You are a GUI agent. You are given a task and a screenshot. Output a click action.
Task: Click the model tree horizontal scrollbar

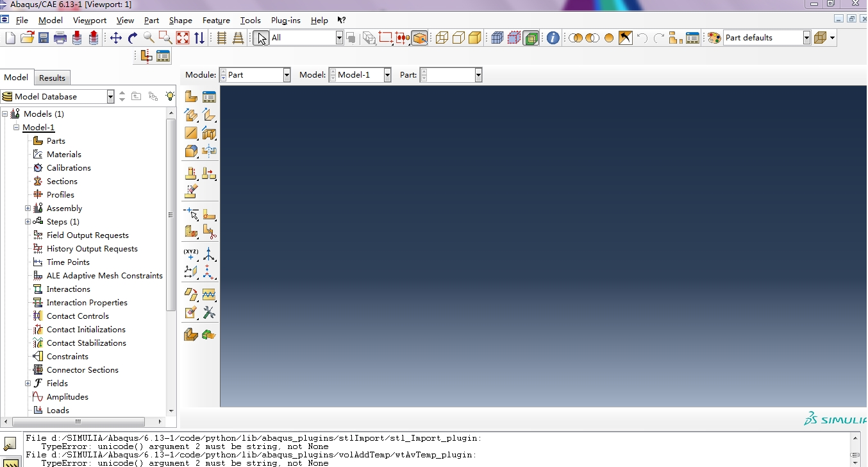click(77, 422)
